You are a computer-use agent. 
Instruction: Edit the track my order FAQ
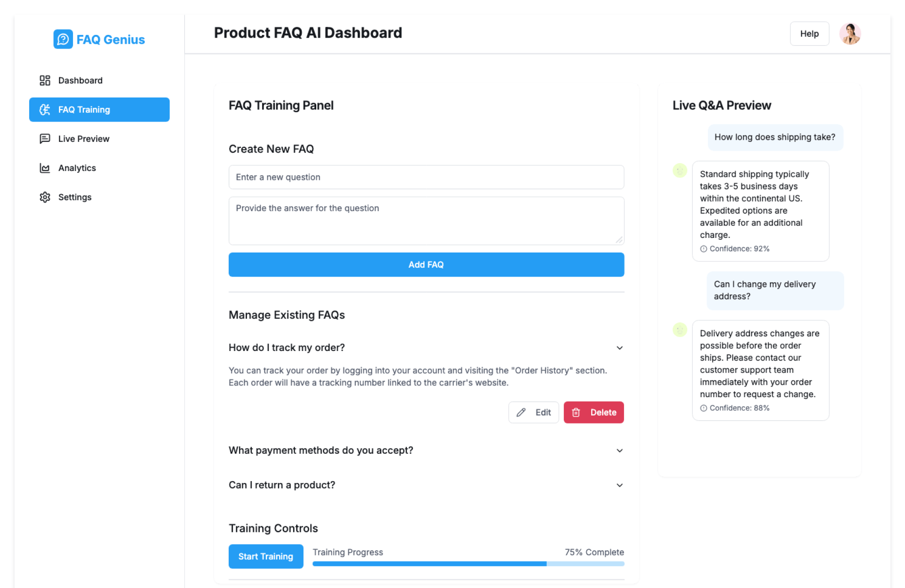pyautogui.click(x=533, y=412)
